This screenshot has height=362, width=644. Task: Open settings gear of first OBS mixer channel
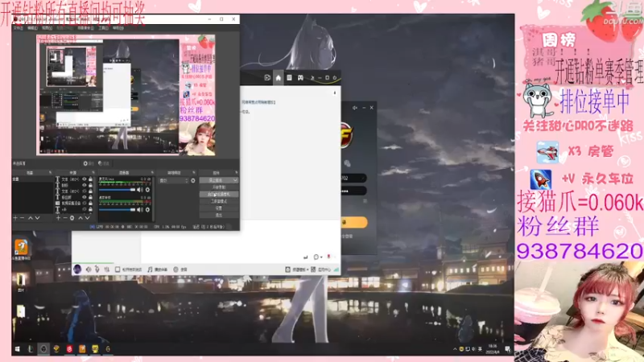pos(147,190)
